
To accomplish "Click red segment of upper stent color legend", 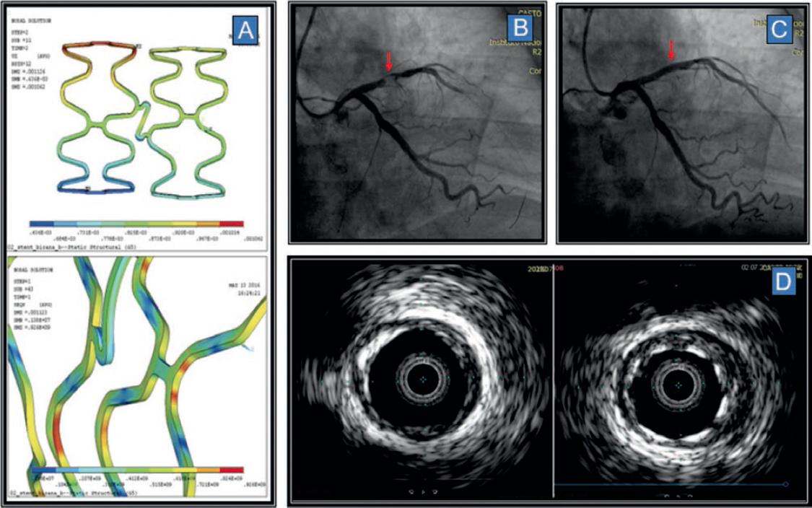I will (230, 224).
